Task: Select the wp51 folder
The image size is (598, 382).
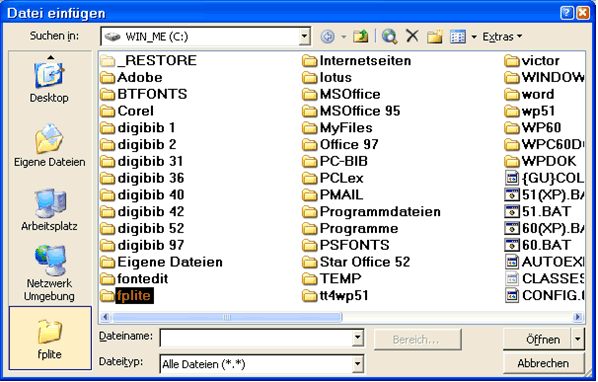Action: click(530, 111)
